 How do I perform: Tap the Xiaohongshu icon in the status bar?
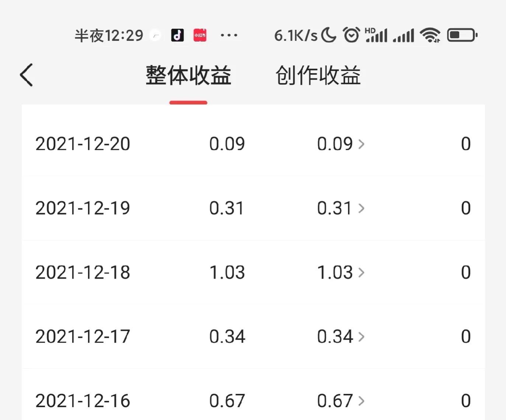coord(200,35)
